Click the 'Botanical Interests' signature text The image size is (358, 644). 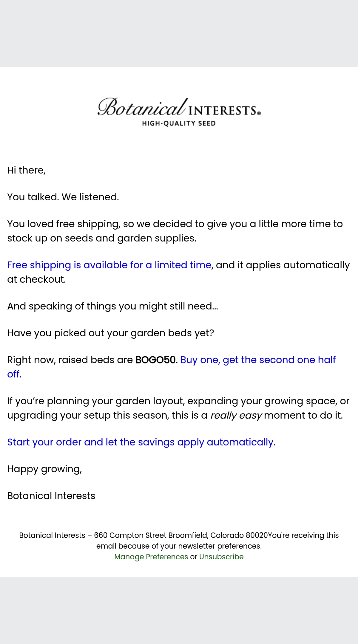(51, 496)
